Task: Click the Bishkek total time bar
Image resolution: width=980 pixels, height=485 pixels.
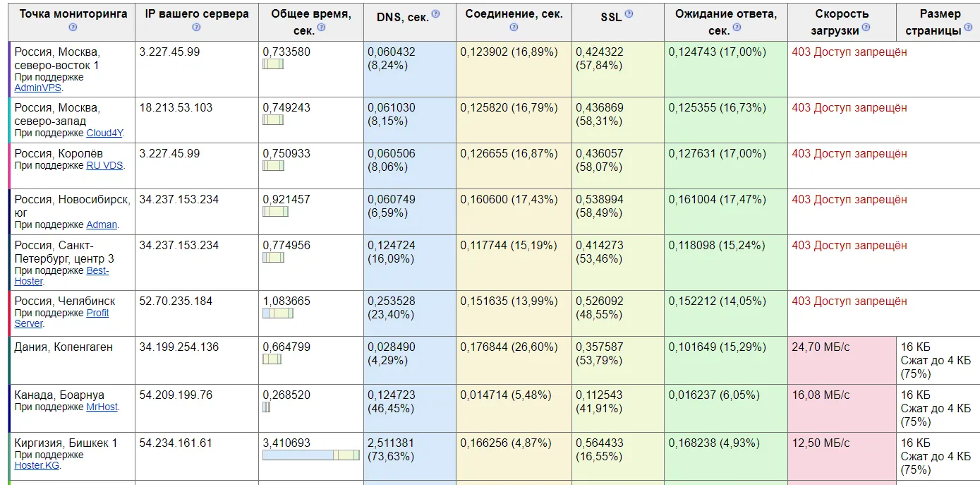Action: click(x=310, y=455)
